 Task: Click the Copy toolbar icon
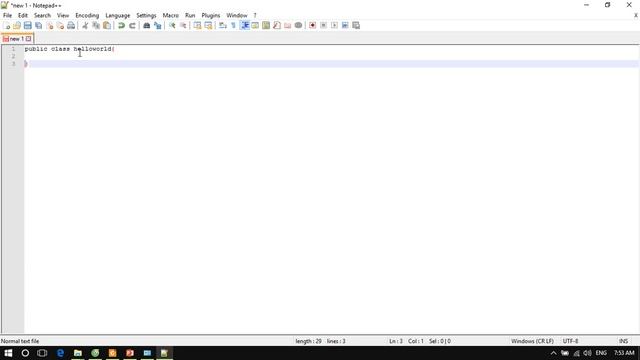[96, 25]
